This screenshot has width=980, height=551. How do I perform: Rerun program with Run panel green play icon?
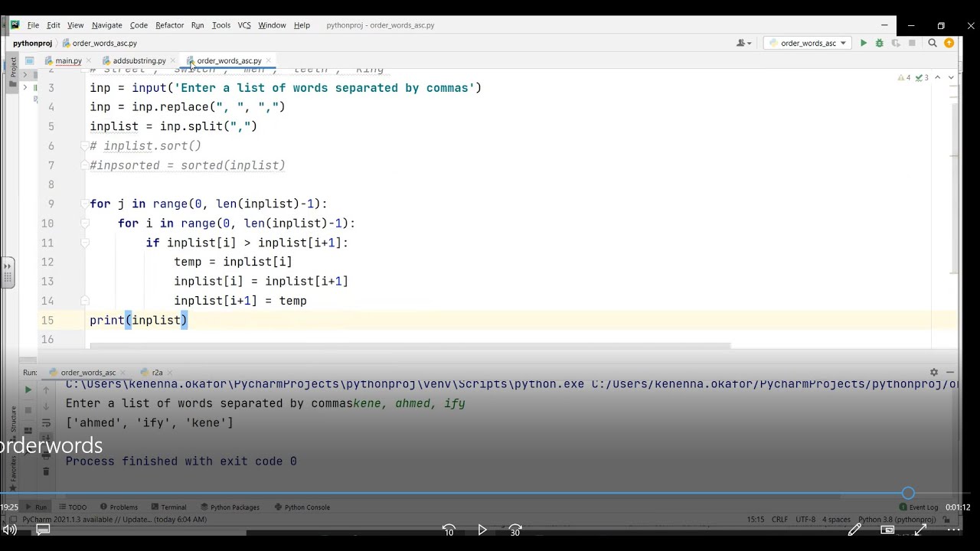[28, 390]
